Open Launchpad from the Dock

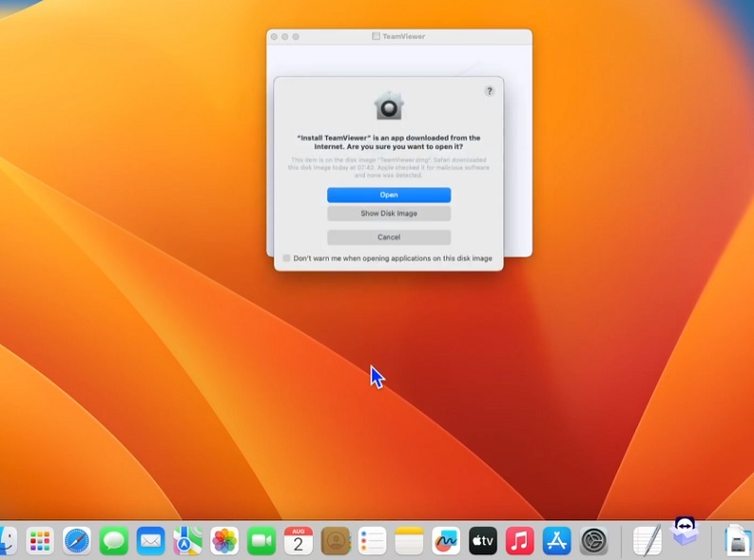click(41, 542)
